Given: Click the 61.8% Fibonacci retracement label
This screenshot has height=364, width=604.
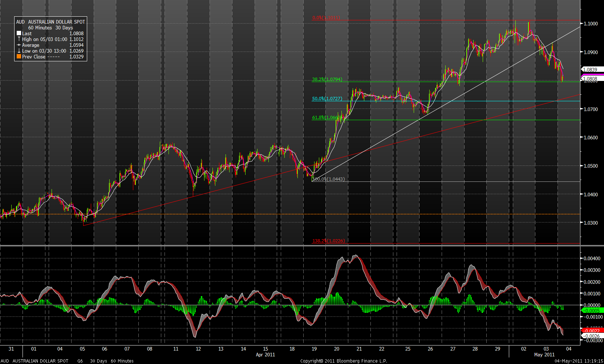Looking at the screenshot, I should point(326,118).
